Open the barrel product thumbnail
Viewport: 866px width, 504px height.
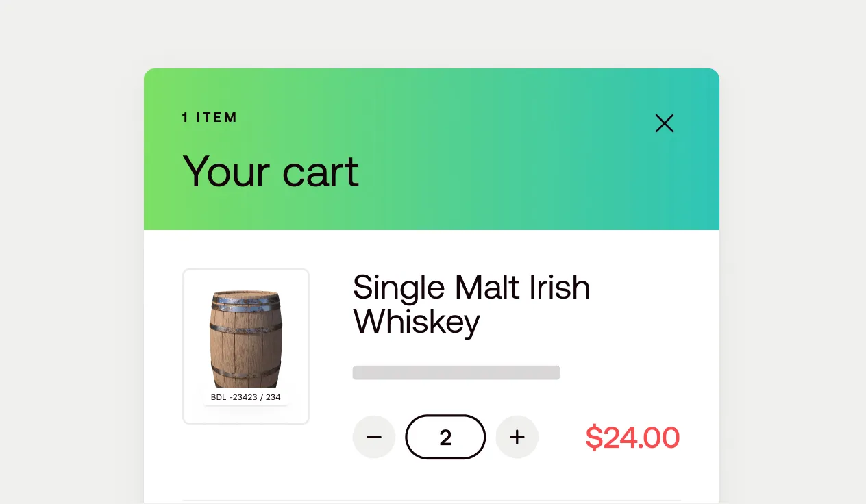pos(246,336)
